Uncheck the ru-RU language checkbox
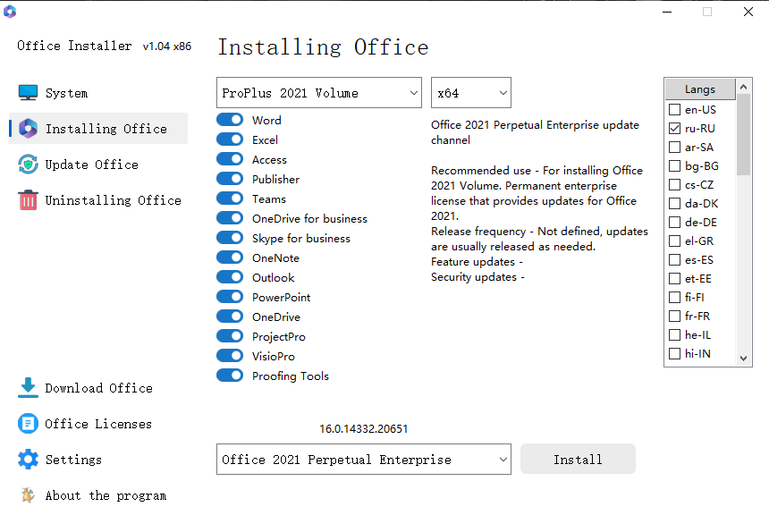 pyautogui.click(x=674, y=128)
